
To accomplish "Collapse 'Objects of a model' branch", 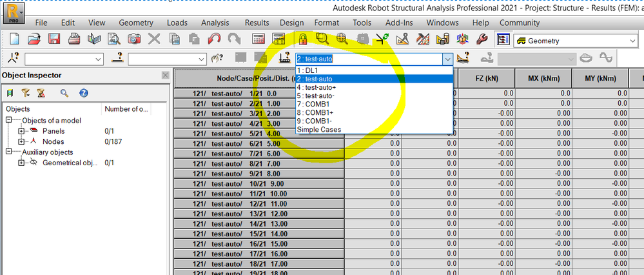I will 8,121.
